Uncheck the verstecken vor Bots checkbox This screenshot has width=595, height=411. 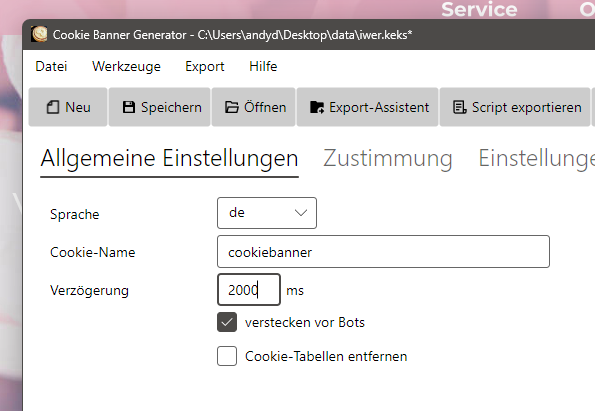227,322
